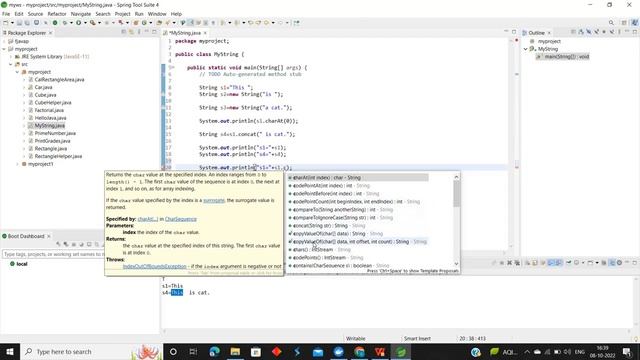Expand the JRE System Library node
The height and width of the screenshot is (360, 640).
(11, 57)
